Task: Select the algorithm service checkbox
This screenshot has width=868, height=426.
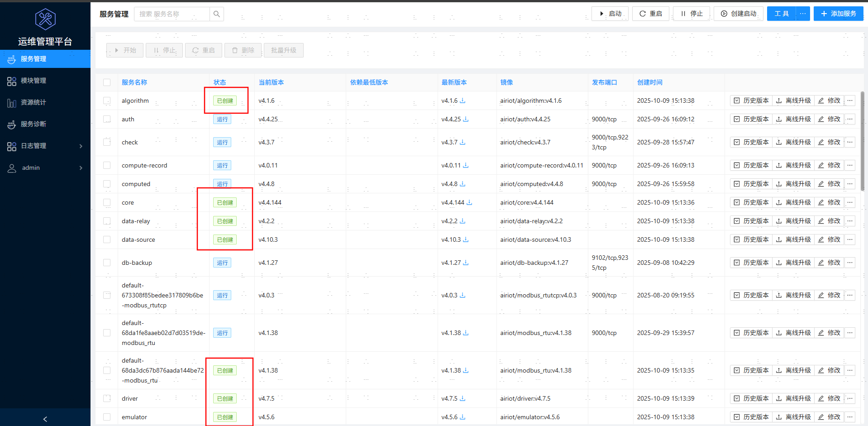Action: pyautogui.click(x=107, y=101)
